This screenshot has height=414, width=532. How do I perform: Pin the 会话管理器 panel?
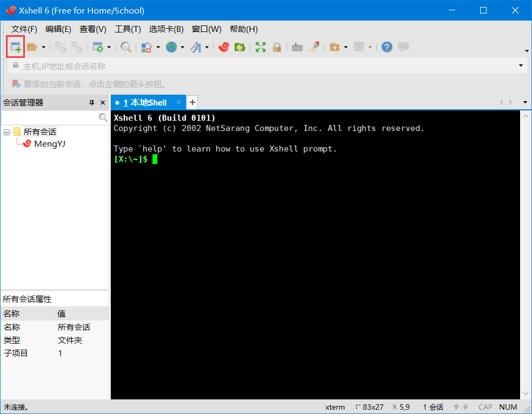click(92, 102)
